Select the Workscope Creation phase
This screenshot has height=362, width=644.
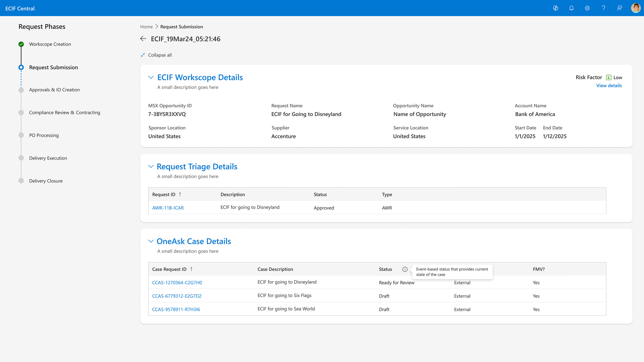point(50,44)
